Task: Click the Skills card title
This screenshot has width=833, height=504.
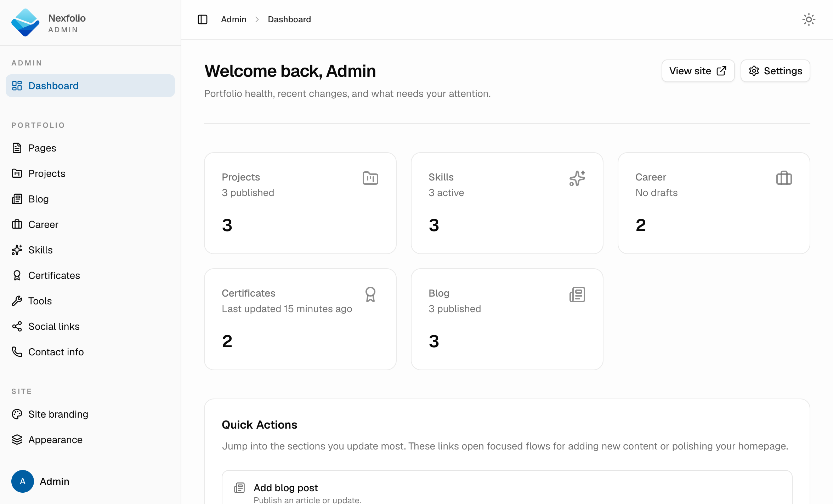Action: point(441,177)
